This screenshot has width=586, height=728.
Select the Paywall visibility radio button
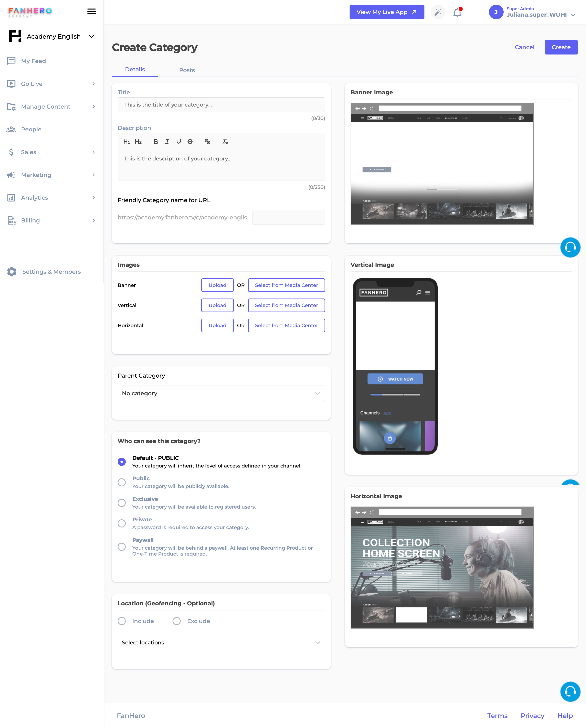tap(122, 547)
